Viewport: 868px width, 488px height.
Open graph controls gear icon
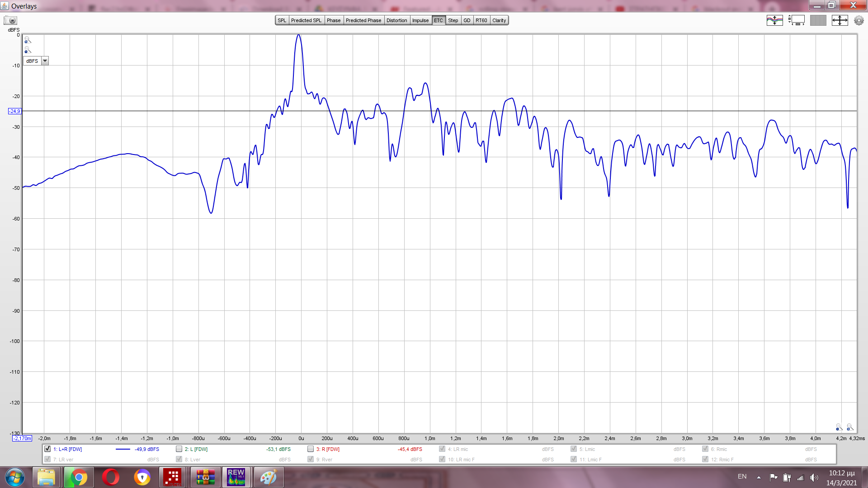[x=859, y=20]
